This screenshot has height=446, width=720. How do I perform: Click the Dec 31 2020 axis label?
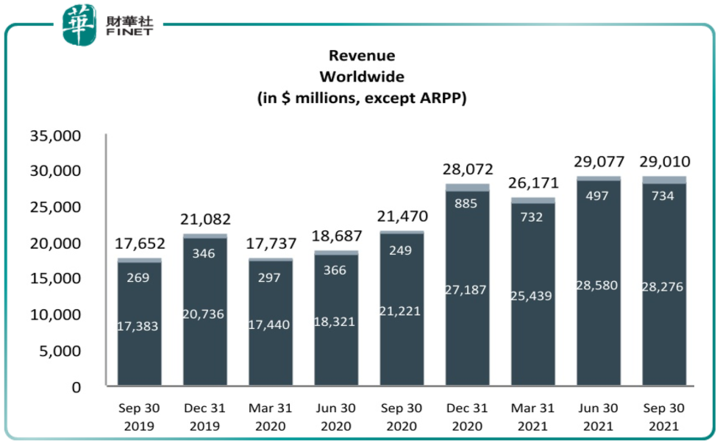467,417
